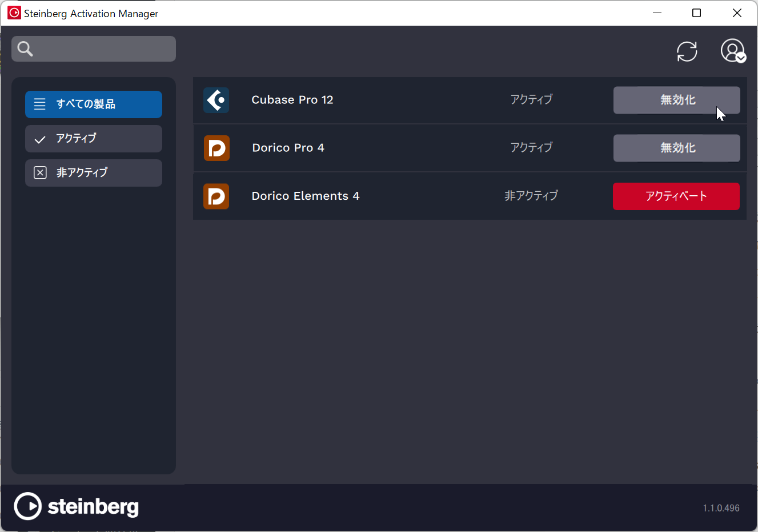This screenshot has height=532, width=758.
Task: Filter by 非アクティブ products
Action: [x=94, y=173]
